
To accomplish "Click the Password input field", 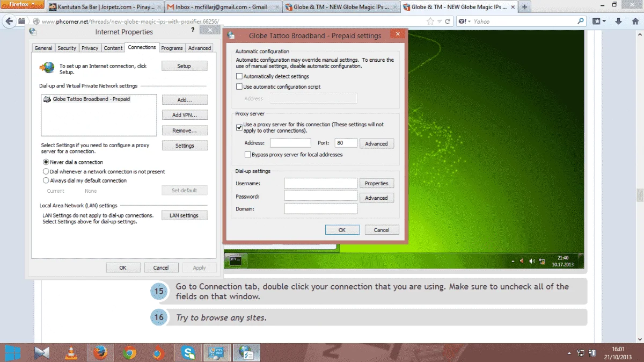I will point(321,196).
